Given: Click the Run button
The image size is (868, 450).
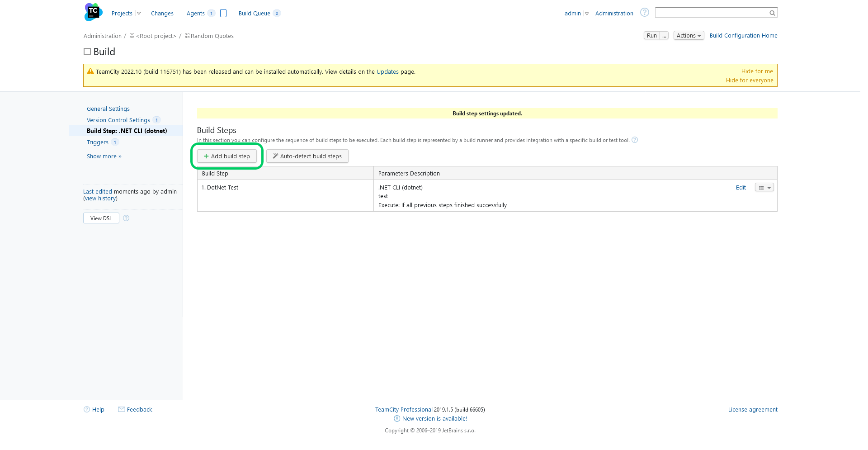Looking at the screenshot, I should pyautogui.click(x=652, y=36).
